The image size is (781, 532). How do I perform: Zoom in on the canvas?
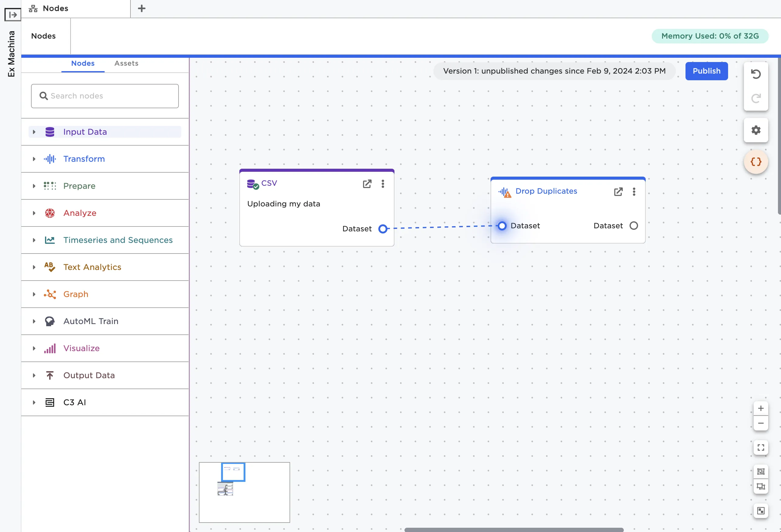pyautogui.click(x=761, y=408)
